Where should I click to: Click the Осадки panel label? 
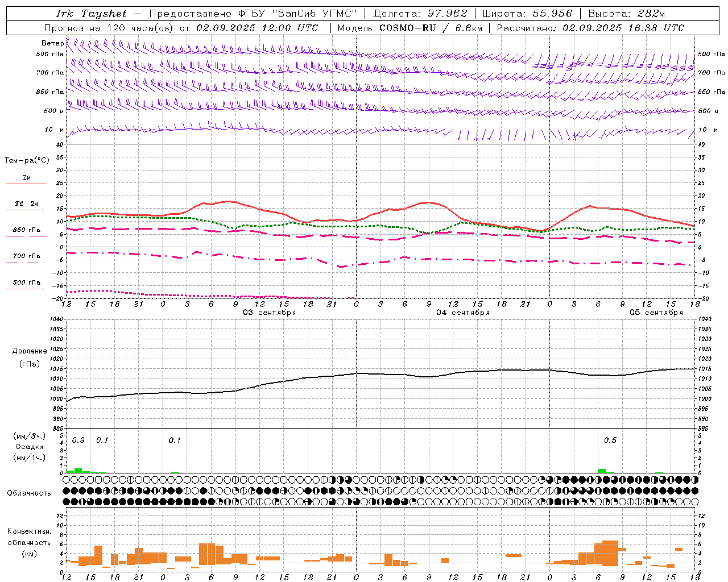point(29,447)
